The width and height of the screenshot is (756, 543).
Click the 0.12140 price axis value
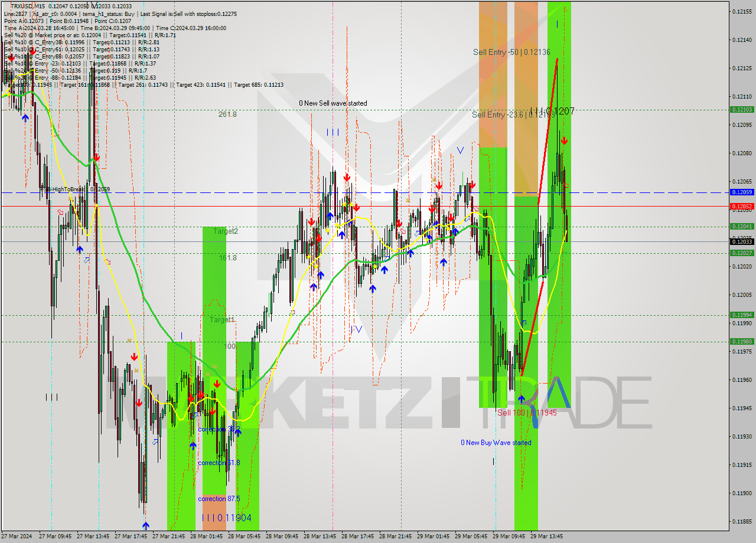pyautogui.click(x=742, y=40)
